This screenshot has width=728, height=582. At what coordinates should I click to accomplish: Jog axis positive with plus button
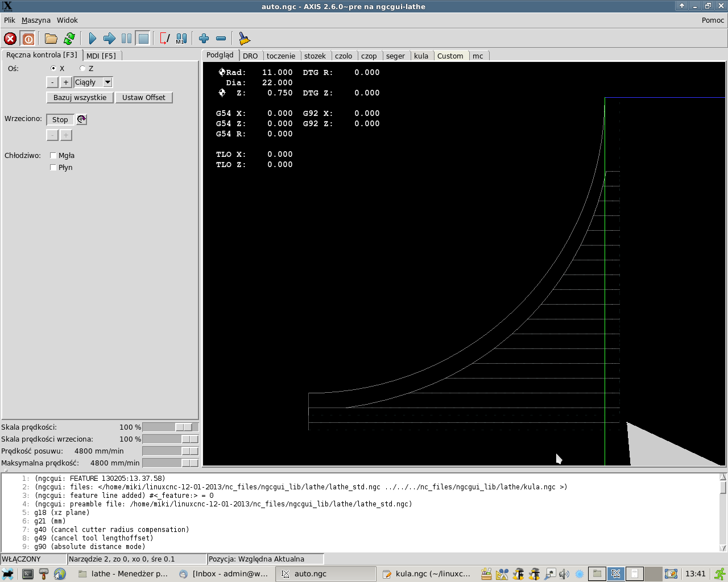pos(66,82)
